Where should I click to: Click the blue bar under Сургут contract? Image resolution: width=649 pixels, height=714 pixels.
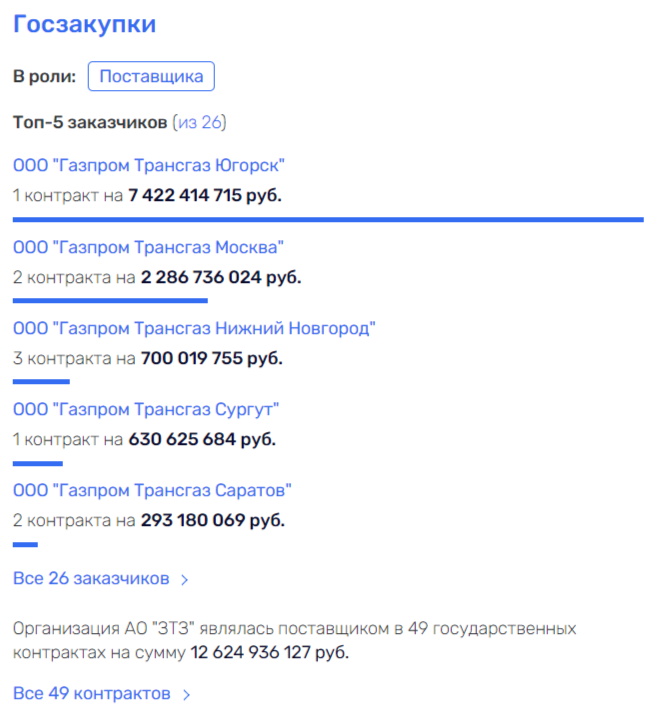(38, 463)
